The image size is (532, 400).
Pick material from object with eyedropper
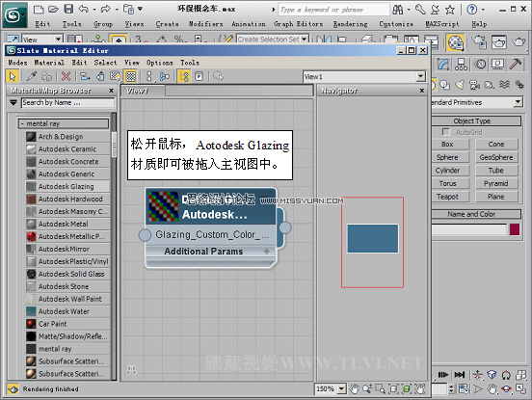click(32, 76)
